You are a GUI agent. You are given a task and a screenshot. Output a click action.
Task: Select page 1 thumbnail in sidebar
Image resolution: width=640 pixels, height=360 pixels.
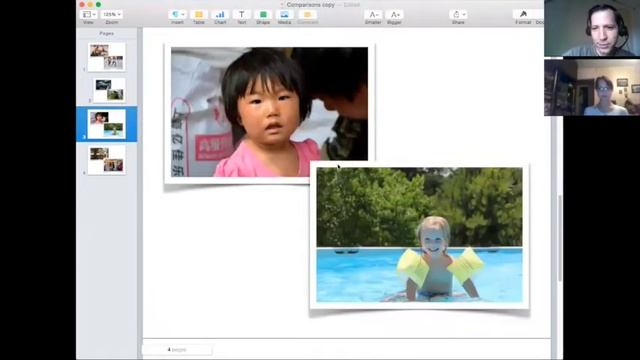107,57
